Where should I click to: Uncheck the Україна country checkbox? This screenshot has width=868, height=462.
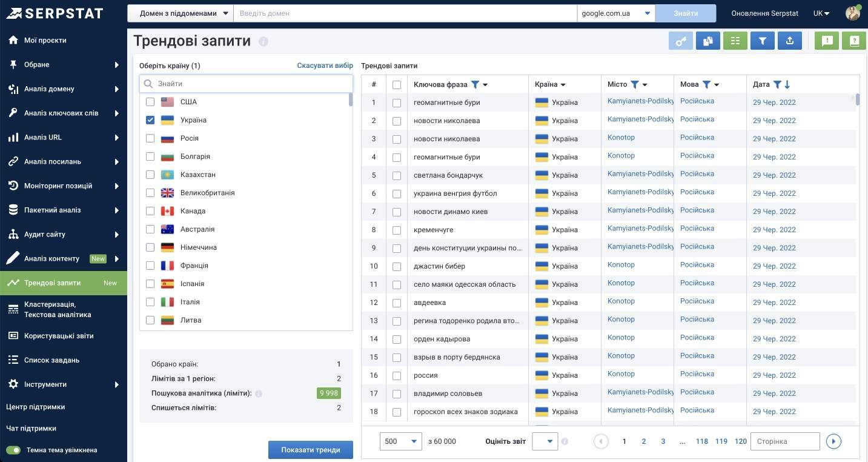coord(150,119)
